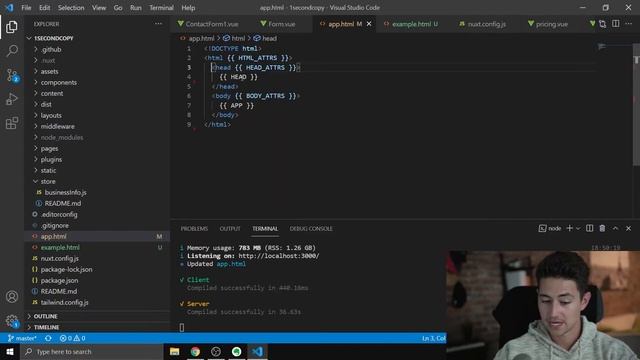Open the Explorer view in activity bar
Image resolution: width=640 pixels, height=360 pixels.
11,27
